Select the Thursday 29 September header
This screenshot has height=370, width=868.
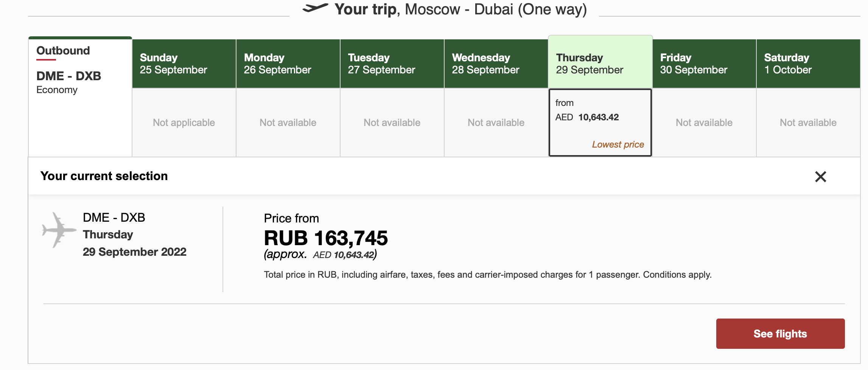600,62
